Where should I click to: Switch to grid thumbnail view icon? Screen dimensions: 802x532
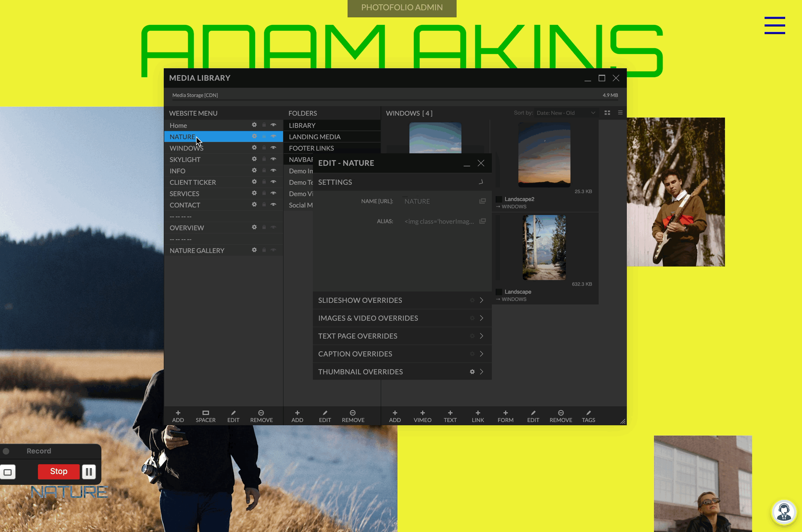(x=607, y=113)
